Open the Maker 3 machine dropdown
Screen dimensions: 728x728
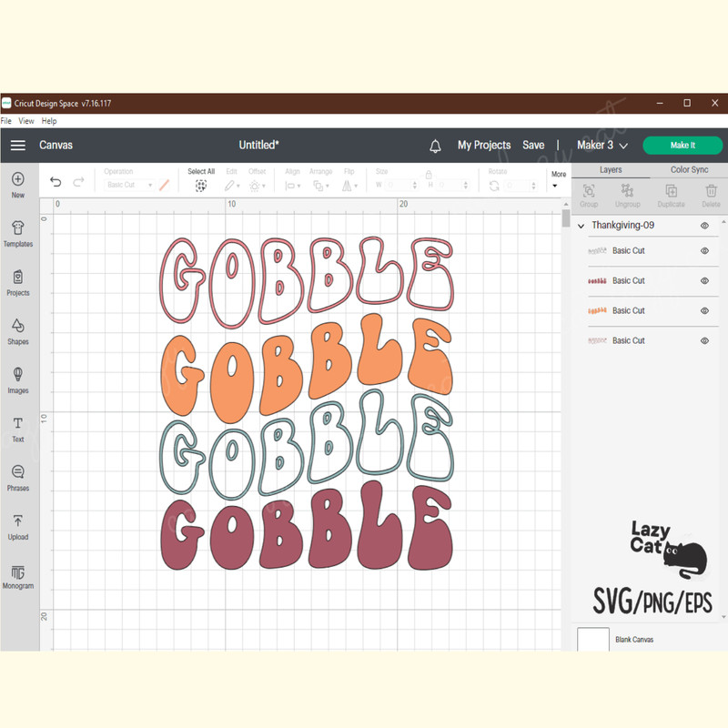pos(602,146)
